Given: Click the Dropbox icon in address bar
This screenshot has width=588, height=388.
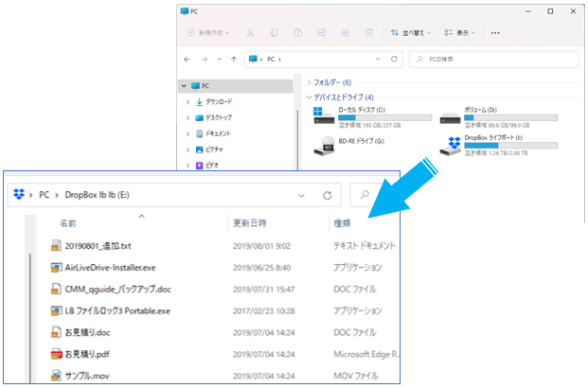Looking at the screenshot, I should pos(19,195).
